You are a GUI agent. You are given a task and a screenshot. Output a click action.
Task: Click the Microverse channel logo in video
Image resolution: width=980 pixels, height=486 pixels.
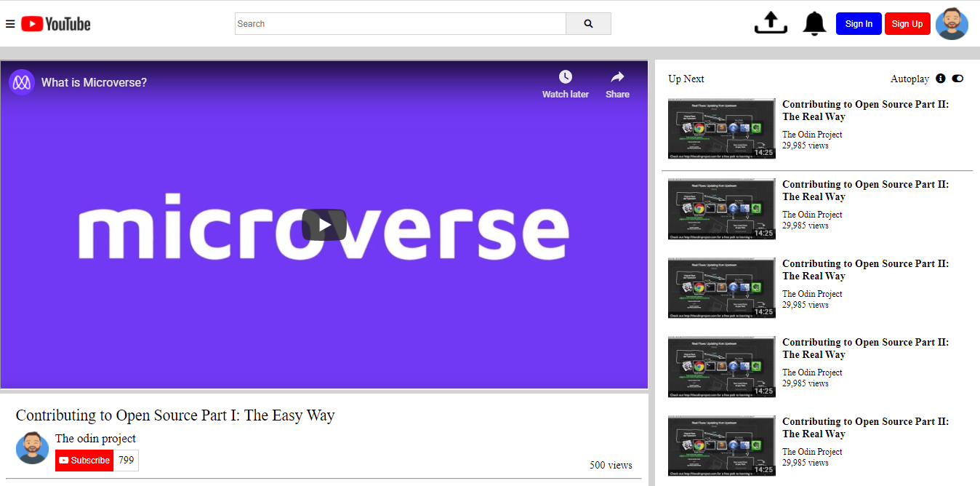22,82
